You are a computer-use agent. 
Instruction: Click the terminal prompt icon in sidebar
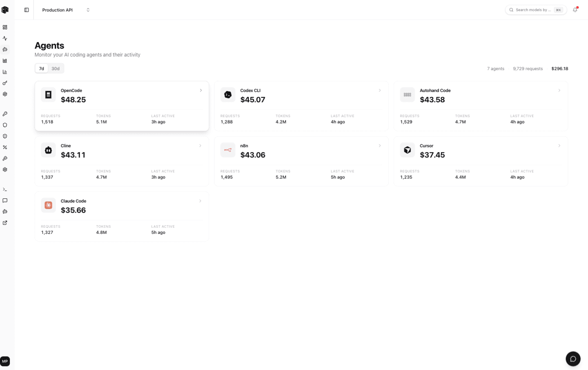pyautogui.click(x=5, y=189)
